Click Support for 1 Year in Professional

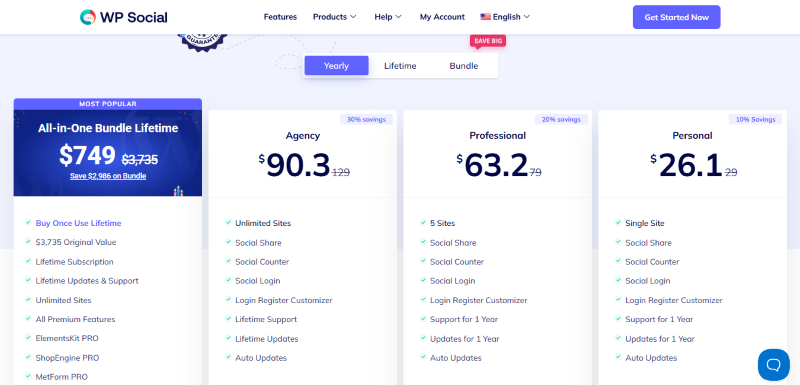click(x=464, y=319)
